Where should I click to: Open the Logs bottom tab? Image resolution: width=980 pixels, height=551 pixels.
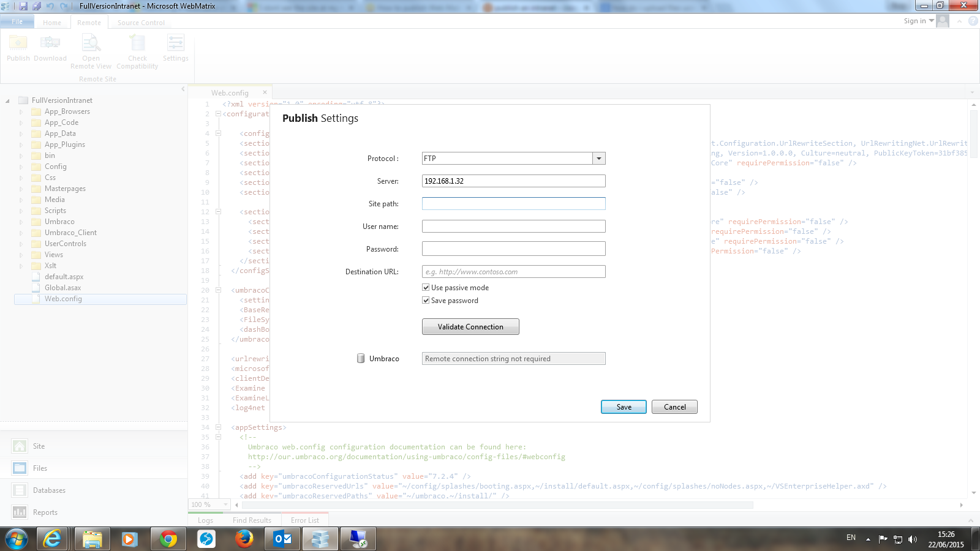coord(206,520)
